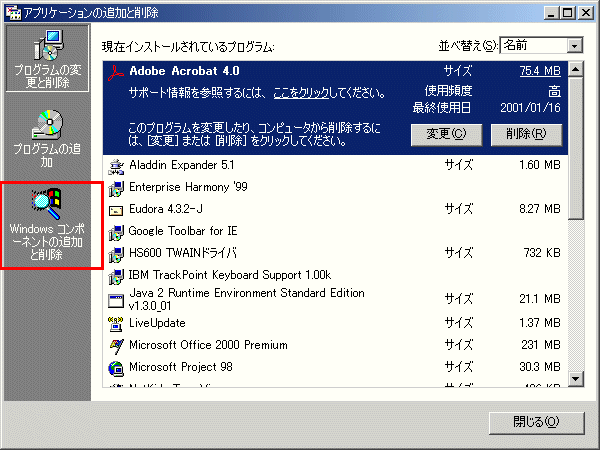The width and height of the screenshot is (600, 450).
Task: Select Google Toolbar for IE entry
Action: pos(336,231)
